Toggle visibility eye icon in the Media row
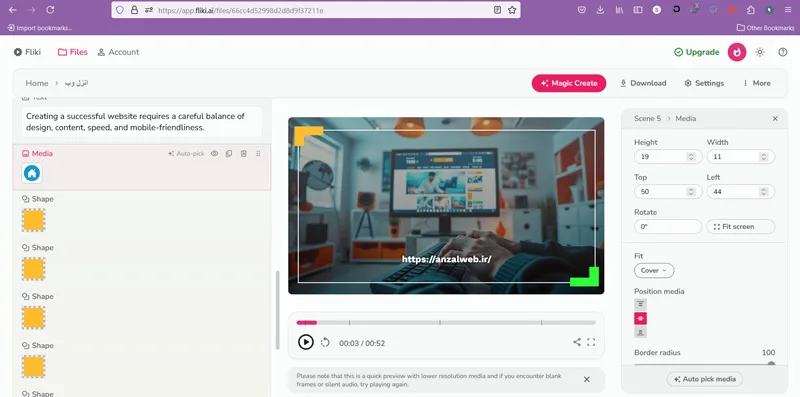The width and height of the screenshot is (800, 397). coord(214,154)
